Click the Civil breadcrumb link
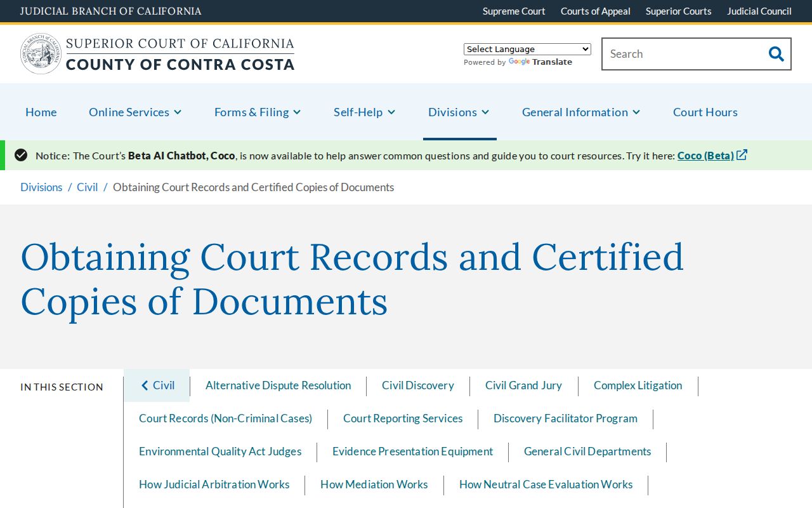This screenshot has height=508, width=812. click(88, 187)
